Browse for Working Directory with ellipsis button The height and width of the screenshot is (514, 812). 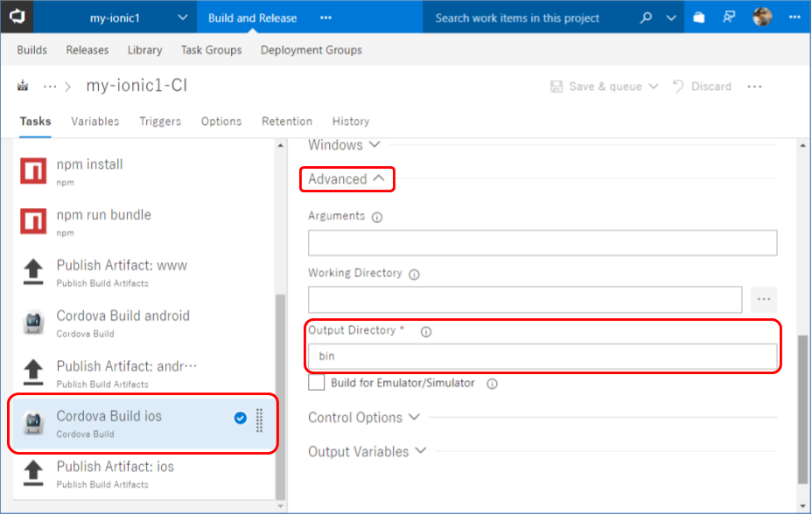point(763,300)
